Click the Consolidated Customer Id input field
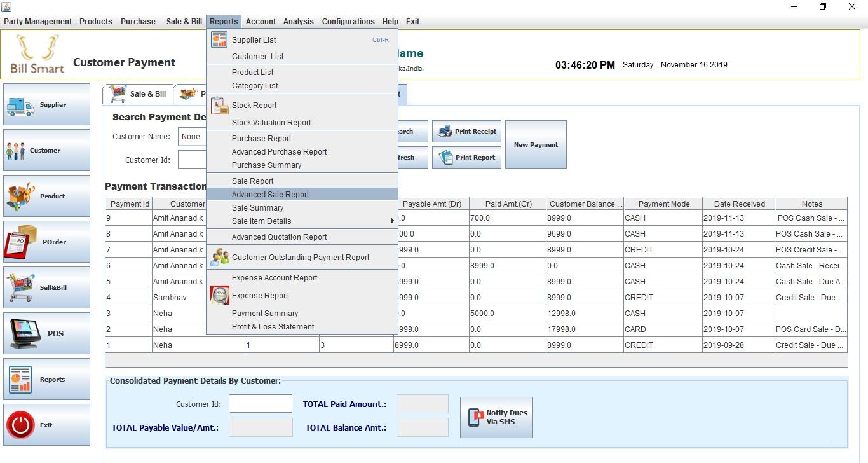868x463 pixels. tap(260, 404)
